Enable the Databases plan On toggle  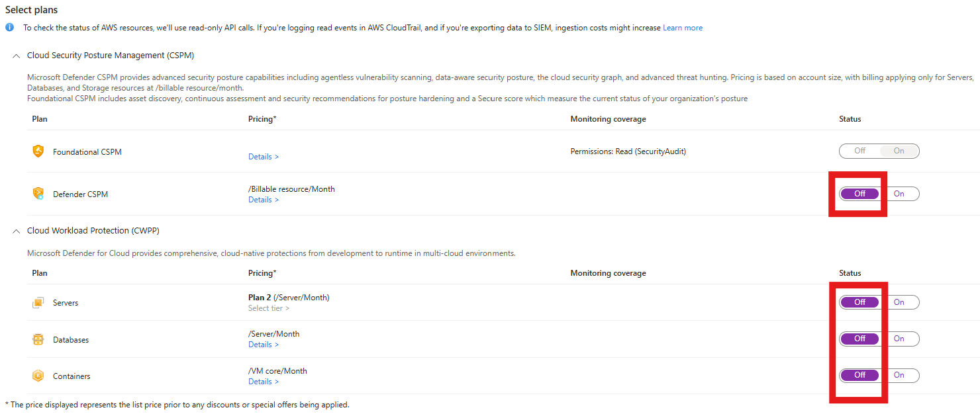tap(899, 339)
